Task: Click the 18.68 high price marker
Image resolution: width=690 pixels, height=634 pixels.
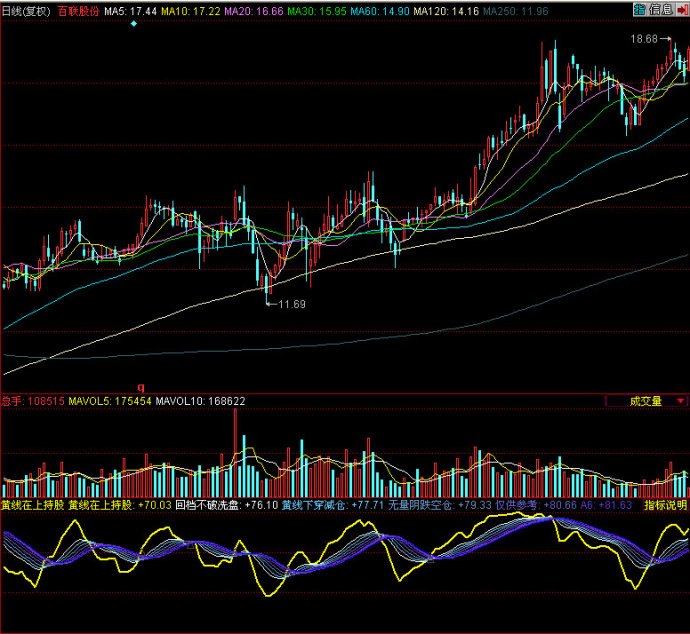Action: [645, 39]
